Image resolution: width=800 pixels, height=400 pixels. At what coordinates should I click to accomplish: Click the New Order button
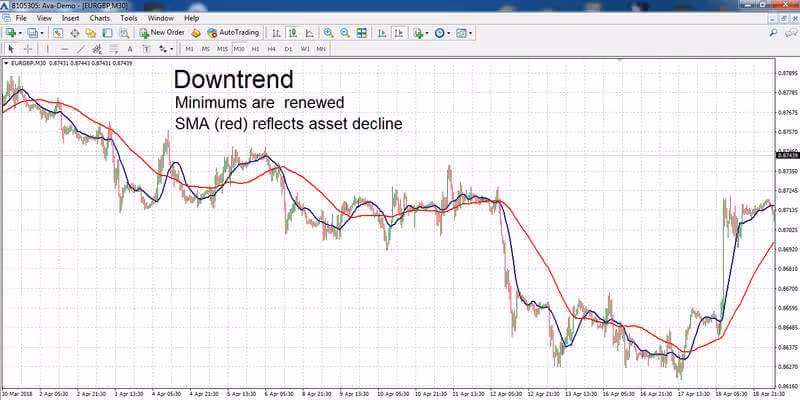click(162, 33)
